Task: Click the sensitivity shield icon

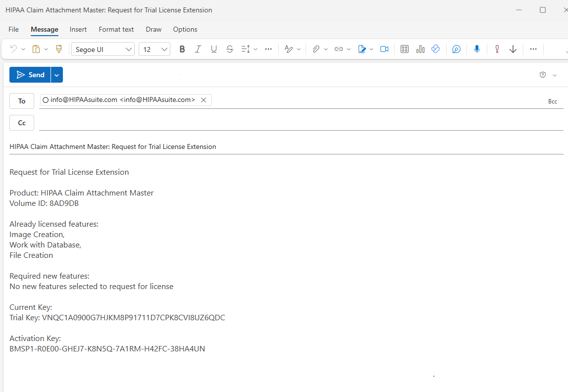Action: point(543,75)
